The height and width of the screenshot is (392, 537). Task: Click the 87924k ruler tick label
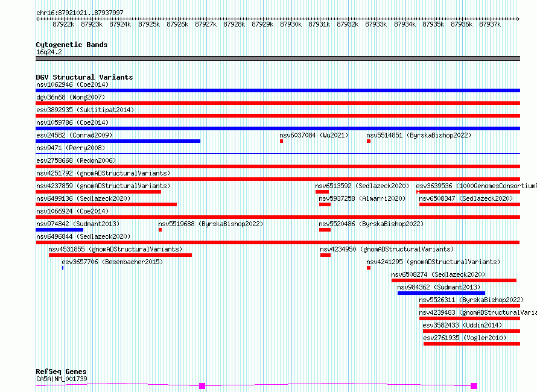point(120,24)
